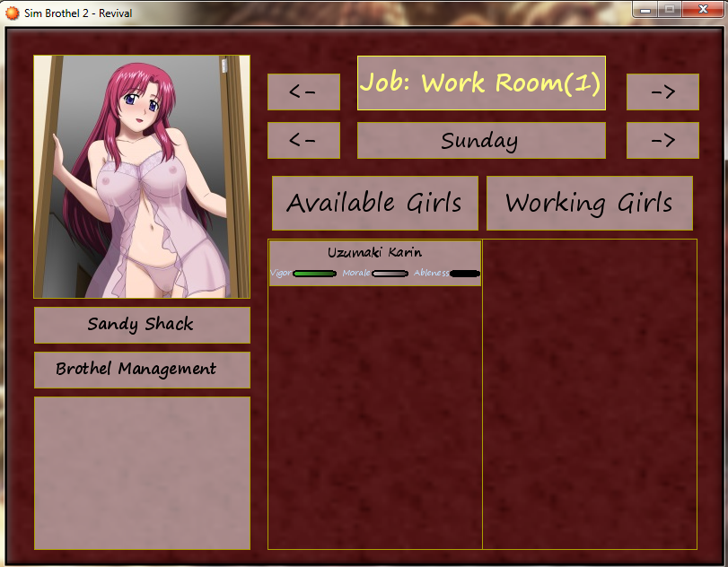Select Uzumaki Karin in the available list
The image size is (728, 567).
coord(375,263)
